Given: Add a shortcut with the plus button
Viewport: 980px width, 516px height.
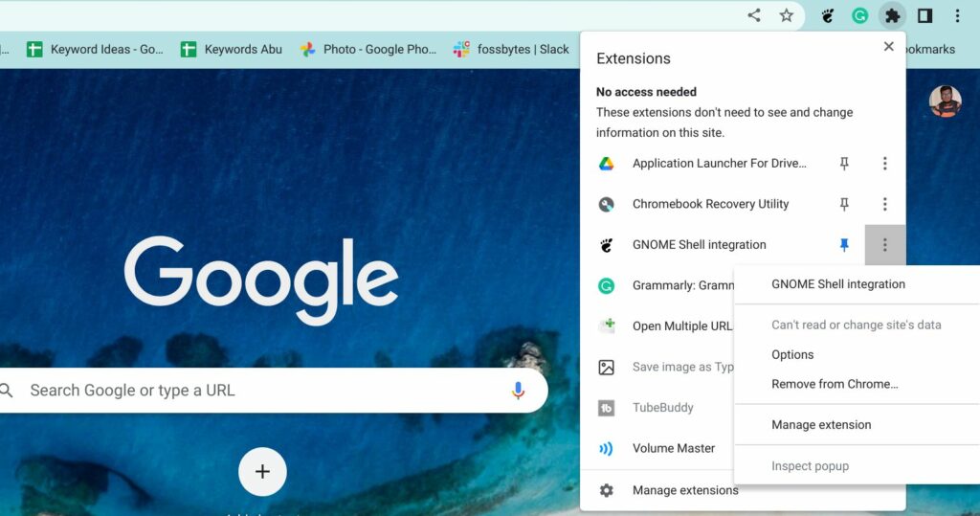Looking at the screenshot, I should tap(262, 472).
